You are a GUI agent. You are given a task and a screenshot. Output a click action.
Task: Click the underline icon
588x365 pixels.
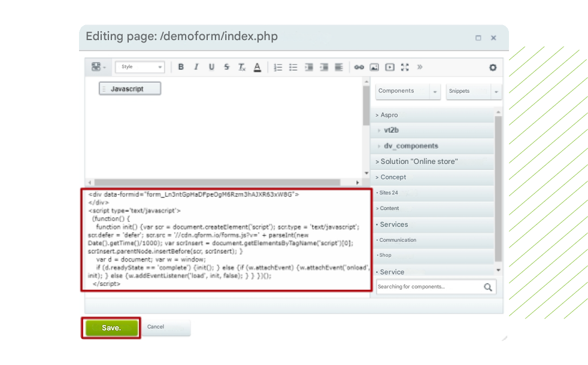pyautogui.click(x=211, y=67)
